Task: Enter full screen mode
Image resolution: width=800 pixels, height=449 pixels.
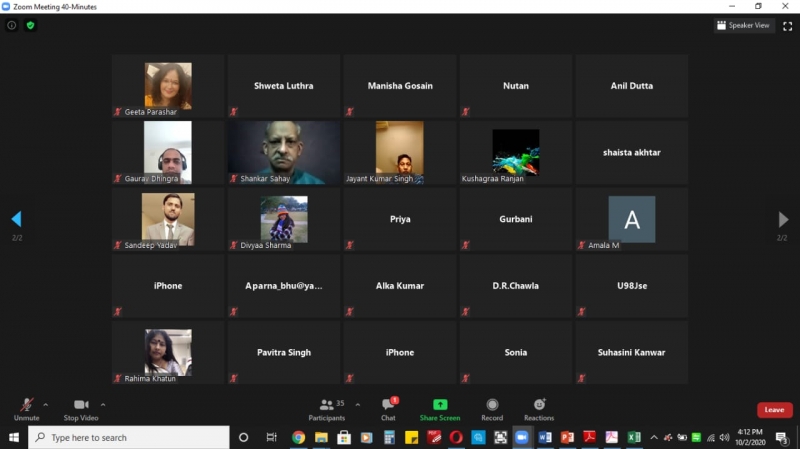Action: [x=787, y=25]
